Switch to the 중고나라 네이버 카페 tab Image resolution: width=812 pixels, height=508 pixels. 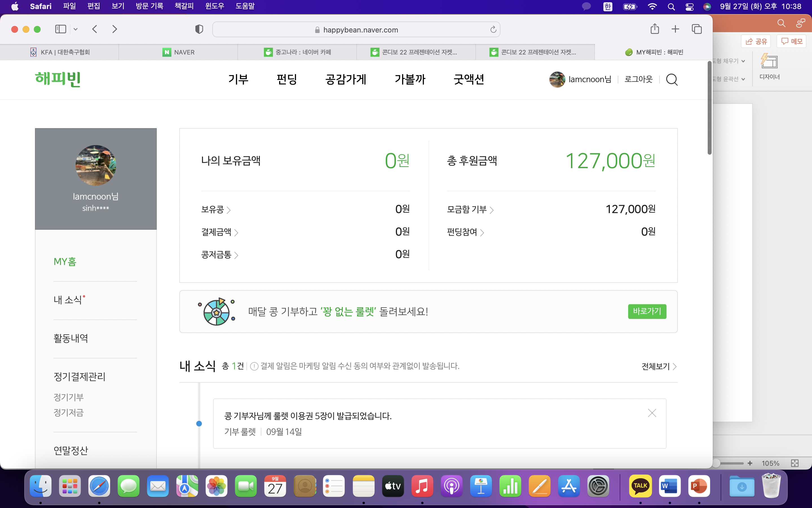click(x=297, y=52)
